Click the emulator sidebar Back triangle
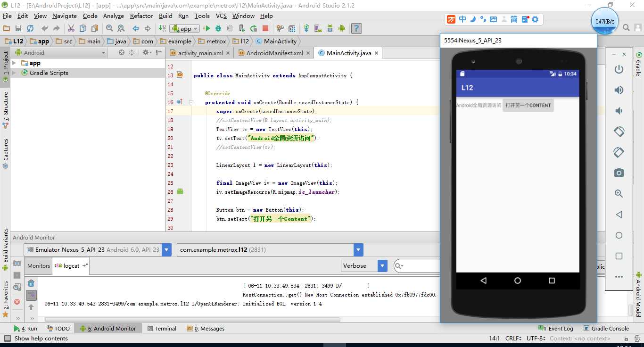The image size is (644, 347). click(x=619, y=215)
